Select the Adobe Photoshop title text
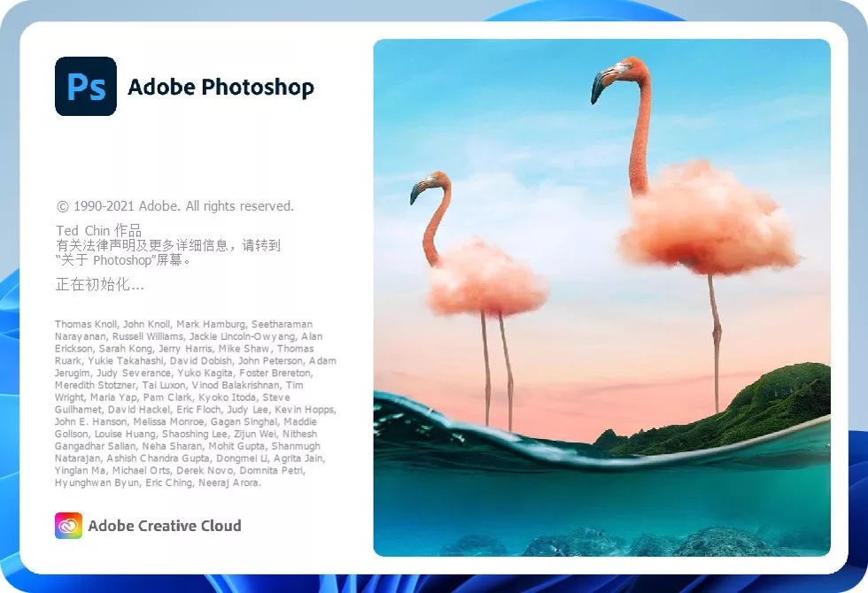 coord(221,87)
